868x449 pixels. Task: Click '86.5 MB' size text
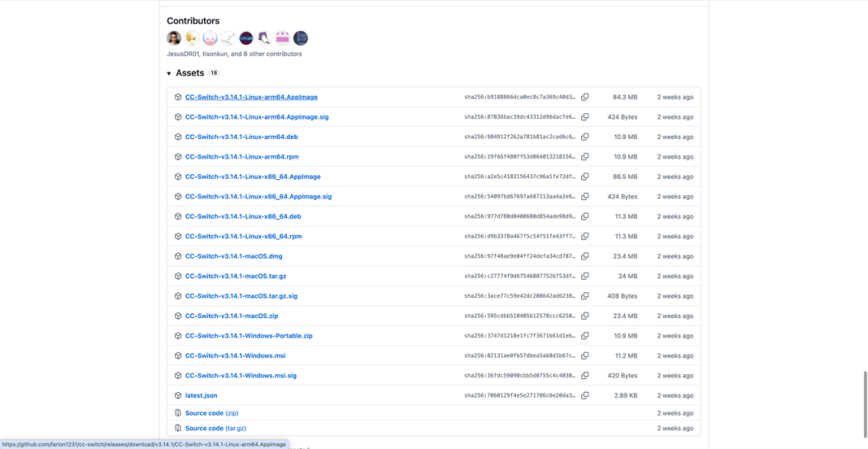click(624, 177)
